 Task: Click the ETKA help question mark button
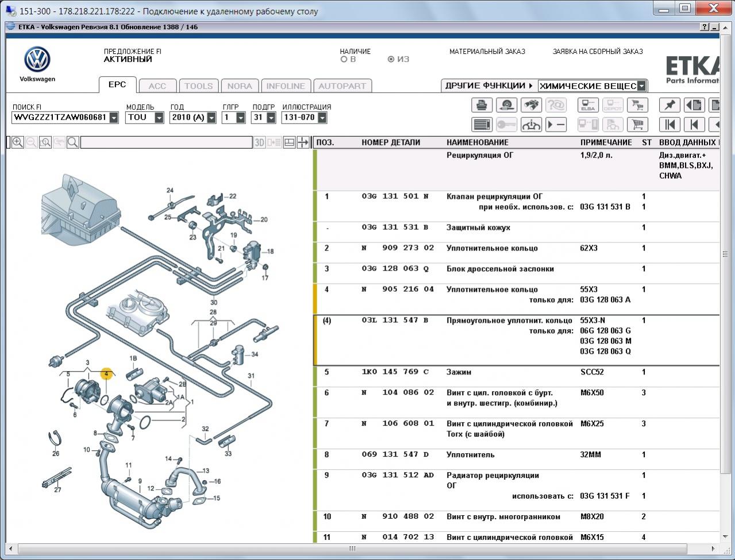705,27
